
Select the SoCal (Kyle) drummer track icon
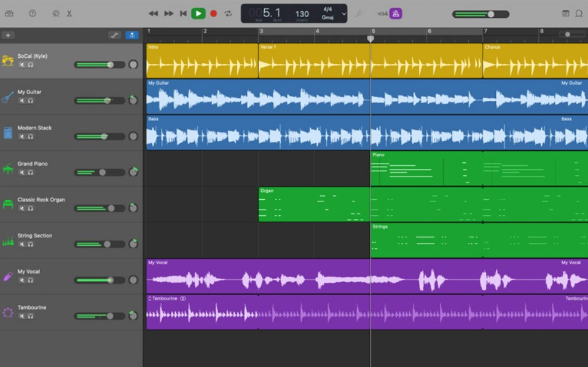[8, 60]
